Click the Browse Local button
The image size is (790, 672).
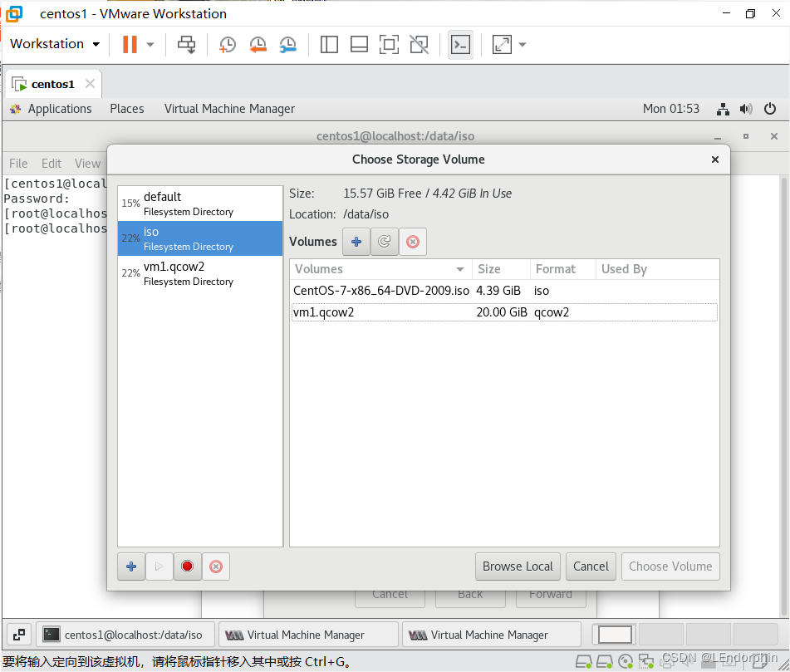pos(518,567)
